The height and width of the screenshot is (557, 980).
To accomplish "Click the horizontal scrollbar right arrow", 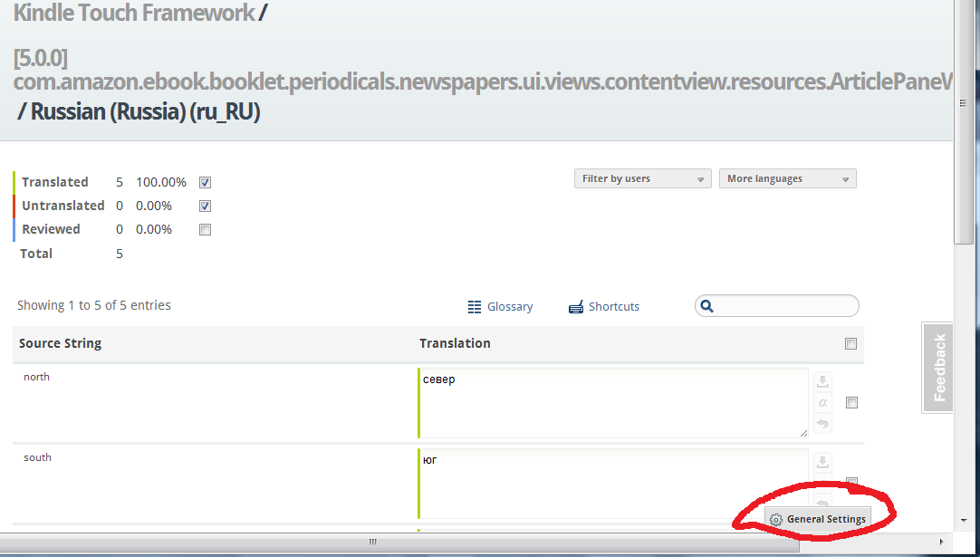I will (x=942, y=542).
